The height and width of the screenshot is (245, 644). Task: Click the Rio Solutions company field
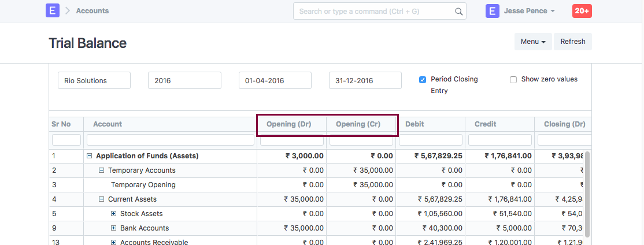pyautogui.click(x=94, y=81)
